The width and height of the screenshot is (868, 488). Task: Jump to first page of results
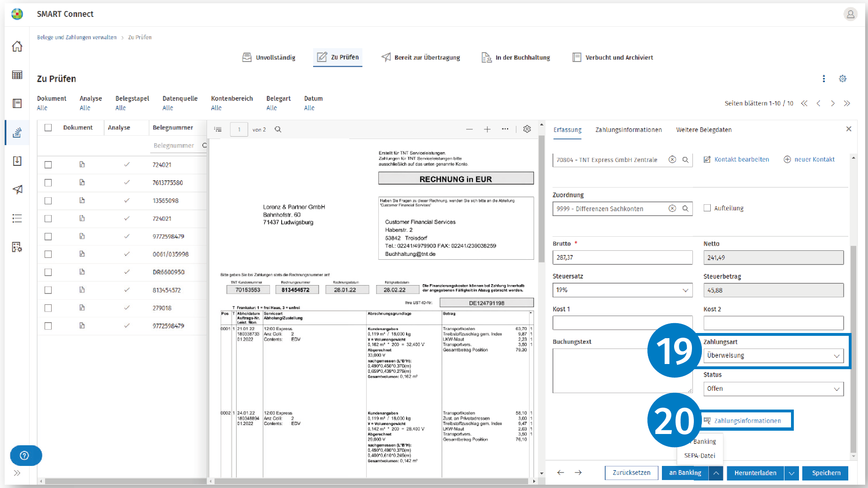[x=804, y=103]
